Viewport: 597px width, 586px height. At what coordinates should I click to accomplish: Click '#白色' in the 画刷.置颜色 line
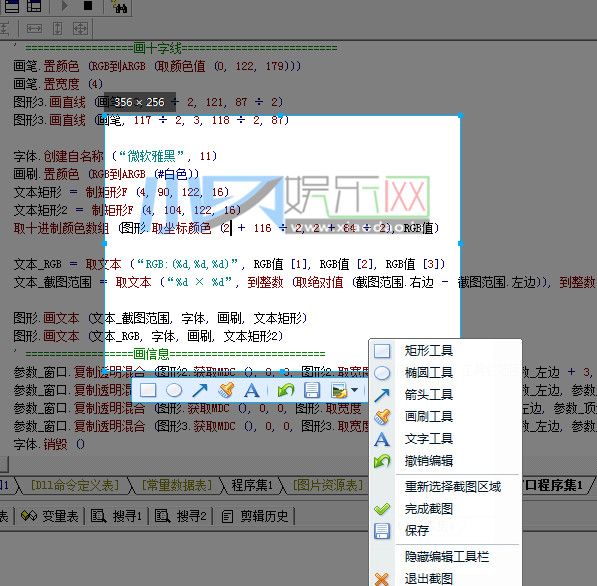[x=172, y=174]
